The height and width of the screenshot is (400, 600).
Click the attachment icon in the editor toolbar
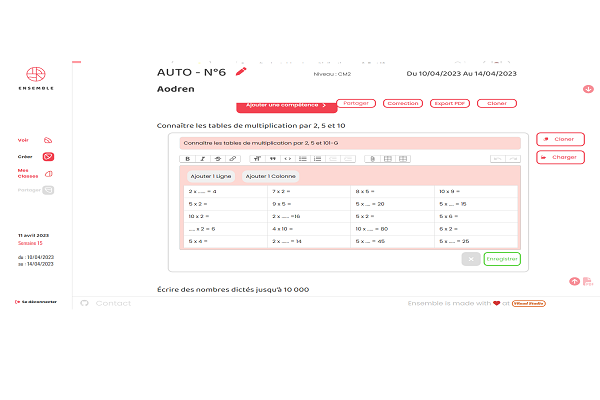(373, 159)
